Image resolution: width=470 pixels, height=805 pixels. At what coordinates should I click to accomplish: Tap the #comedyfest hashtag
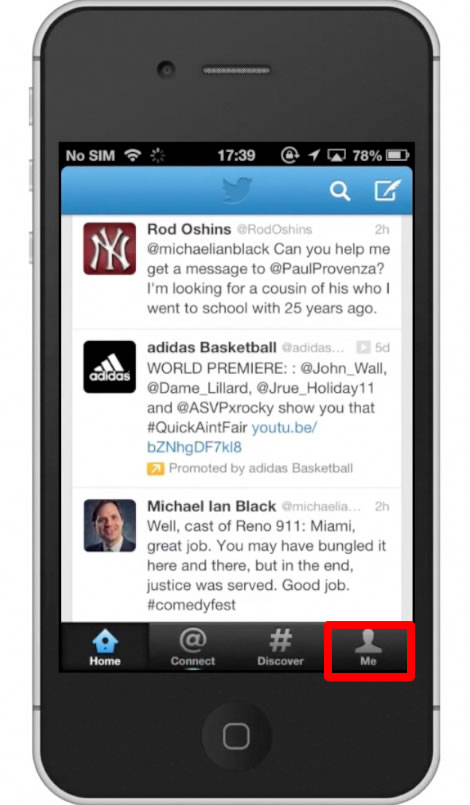tap(192, 604)
